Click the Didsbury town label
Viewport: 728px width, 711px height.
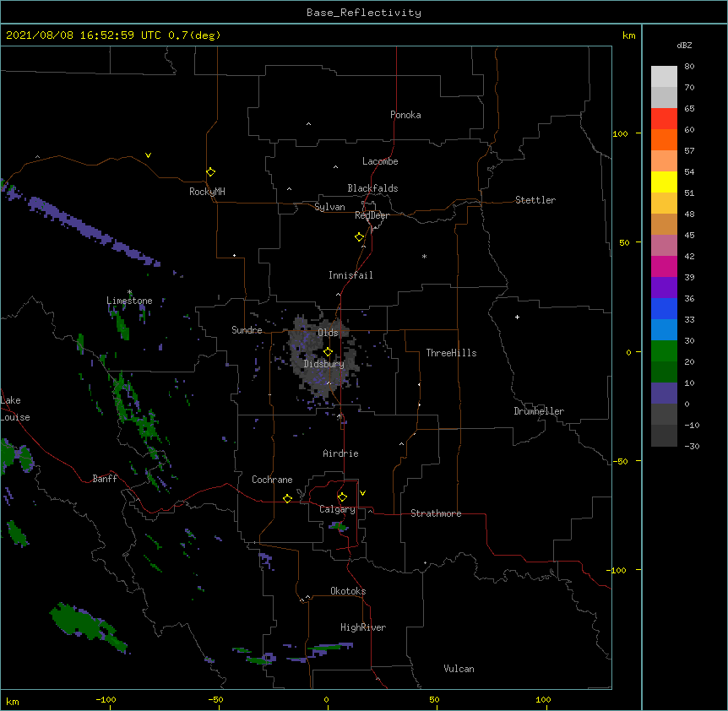pyautogui.click(x=324, y=364)
